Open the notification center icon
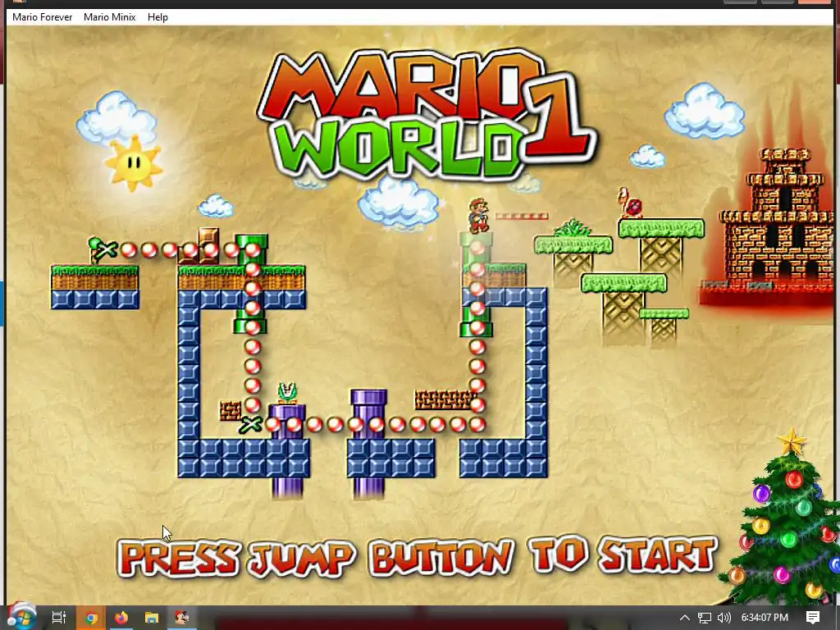This screenshot has width=840, height=630. pos(813,618)
